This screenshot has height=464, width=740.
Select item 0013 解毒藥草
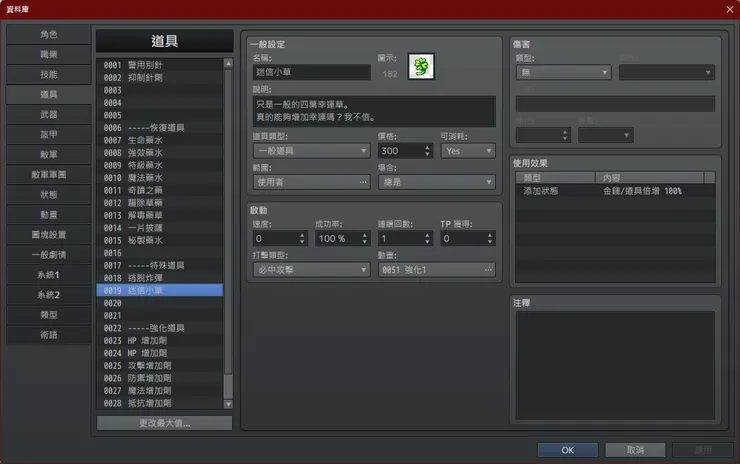[x=160, y=215]
